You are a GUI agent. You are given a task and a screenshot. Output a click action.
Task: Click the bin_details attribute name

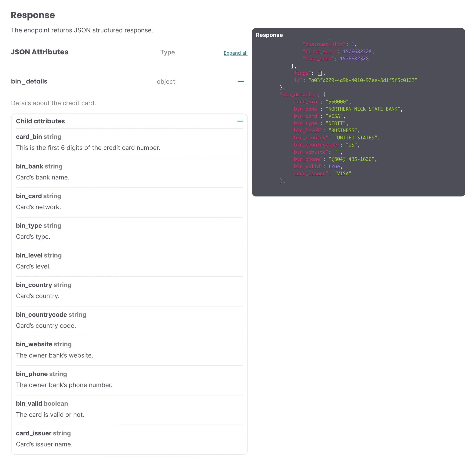coord(29,81)
